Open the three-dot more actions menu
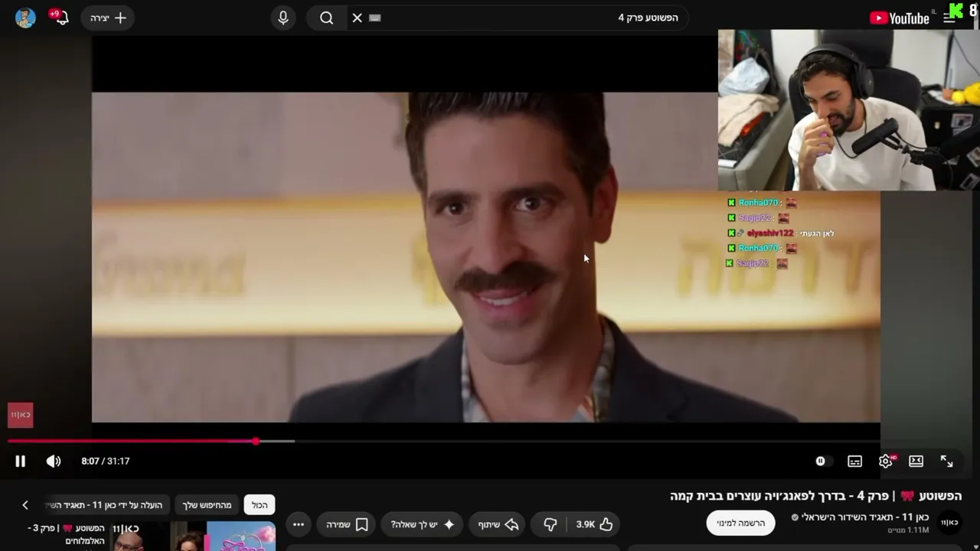This screenshot has width=980, height=551. 299,524
